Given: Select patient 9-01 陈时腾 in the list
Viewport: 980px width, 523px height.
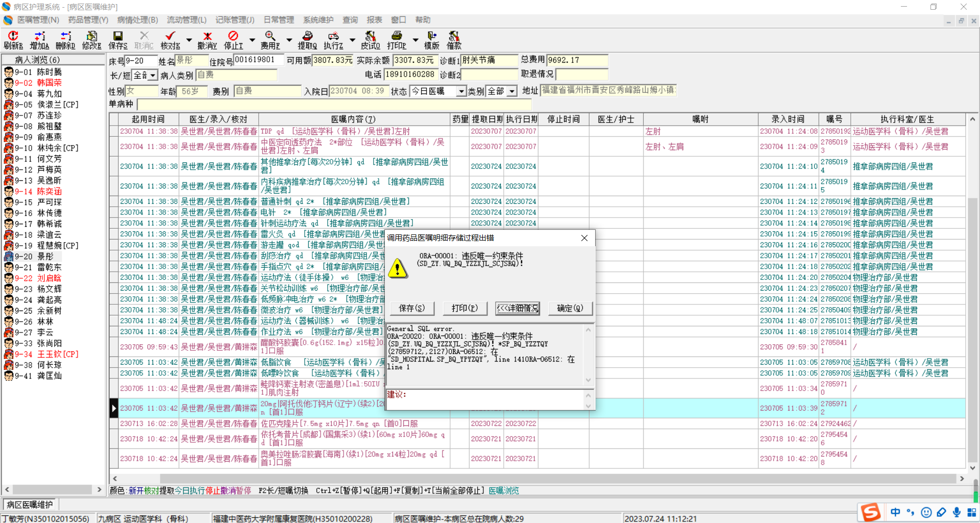Looking at the screenshot, I should click(38, 72).
